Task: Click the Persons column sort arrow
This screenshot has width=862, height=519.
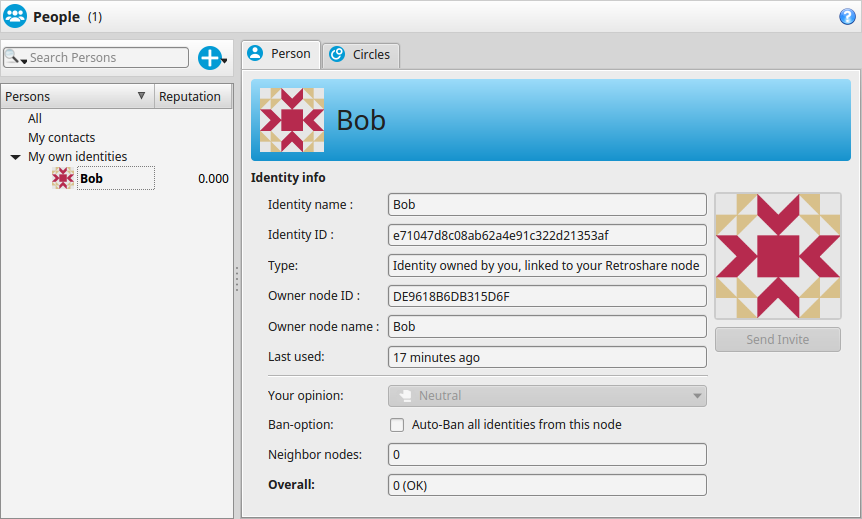Action: [141, 96]
